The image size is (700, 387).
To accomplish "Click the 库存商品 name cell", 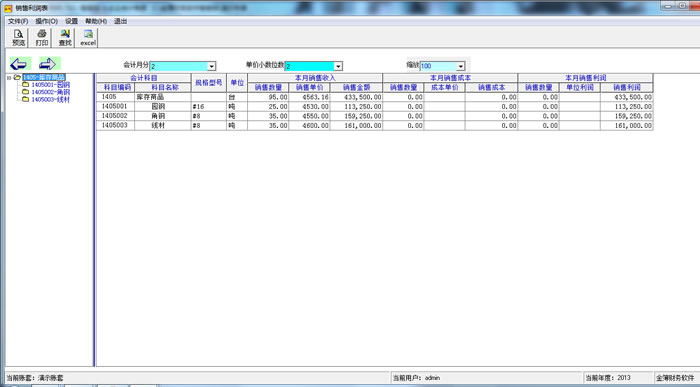I will point(163,97).
